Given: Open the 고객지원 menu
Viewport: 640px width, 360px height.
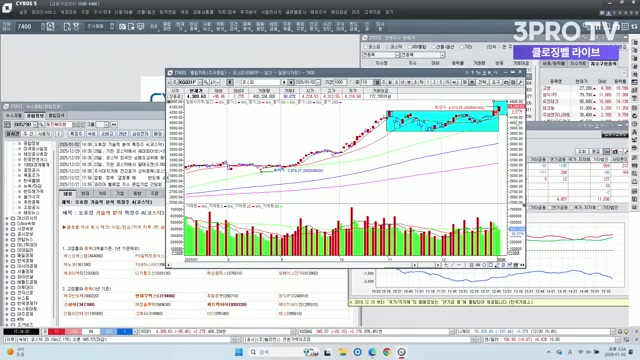Looking at the screenshot, I should [372, 12].
